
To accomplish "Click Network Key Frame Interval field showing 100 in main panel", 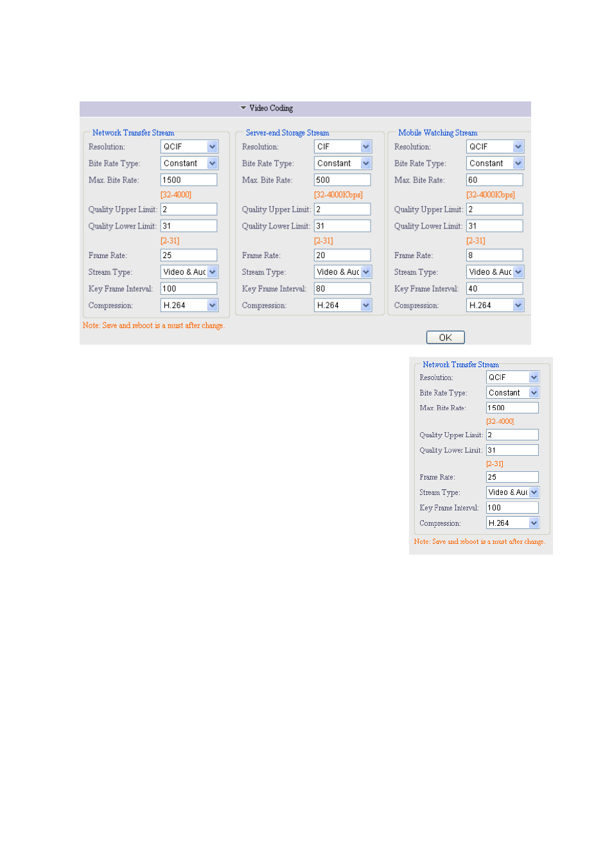I will click(x=189, y=289).
